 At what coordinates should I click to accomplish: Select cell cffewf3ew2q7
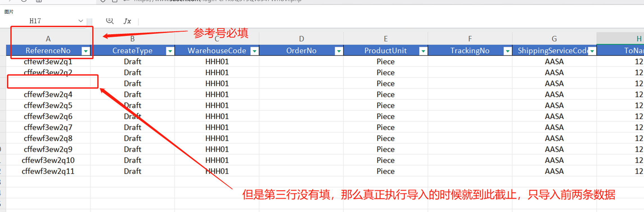pos(48,127)
